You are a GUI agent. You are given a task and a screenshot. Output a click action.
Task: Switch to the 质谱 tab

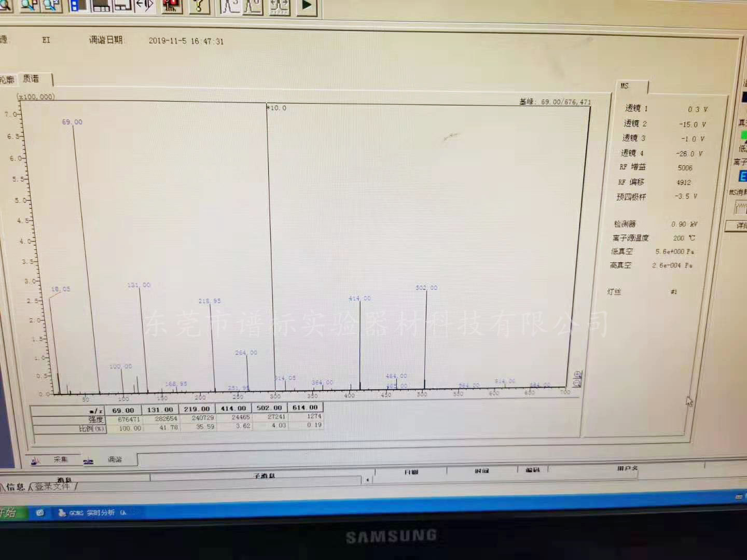pyautogui.click(x=32, y=79)
